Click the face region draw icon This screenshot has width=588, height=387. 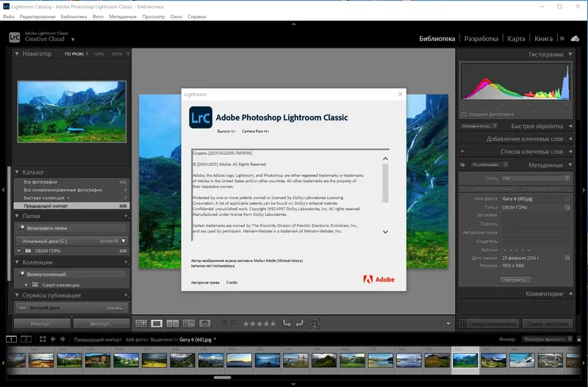pos(315,324)
